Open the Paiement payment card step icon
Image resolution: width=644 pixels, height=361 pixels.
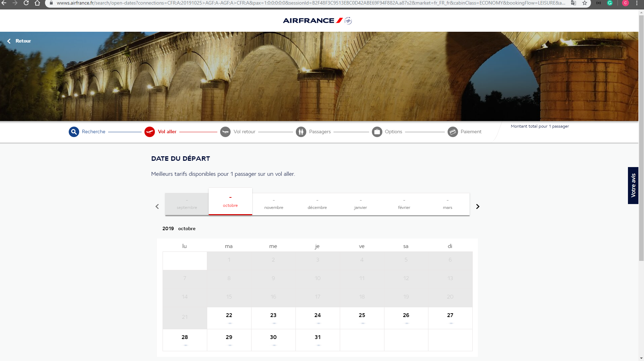(x=453, y=131)
